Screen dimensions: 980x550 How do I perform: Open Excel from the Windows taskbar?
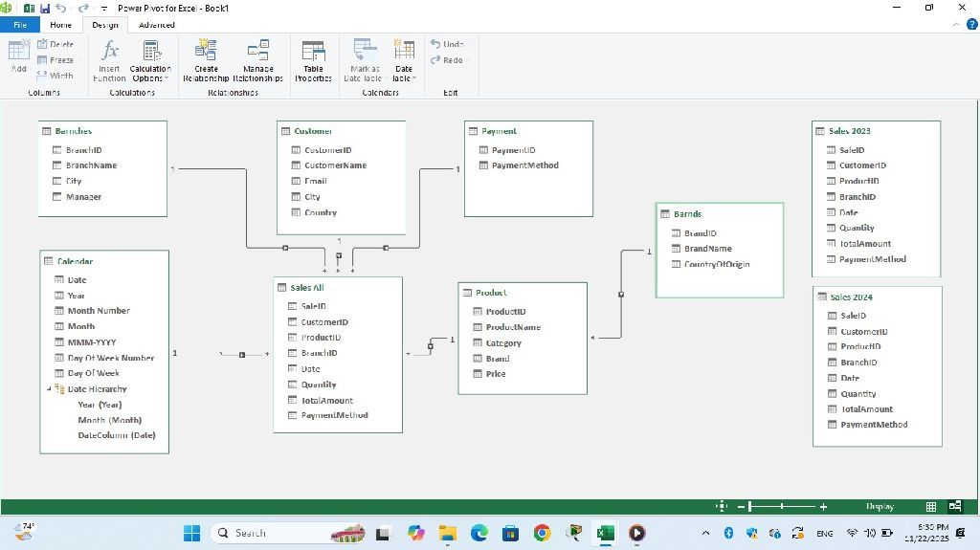(x=606, y=533)
